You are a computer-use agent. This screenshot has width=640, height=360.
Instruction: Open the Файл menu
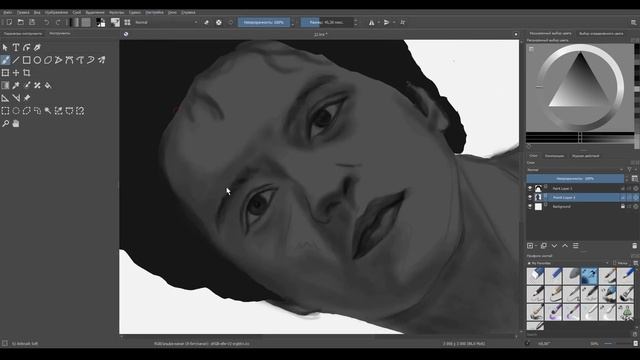tap(7, 12)
